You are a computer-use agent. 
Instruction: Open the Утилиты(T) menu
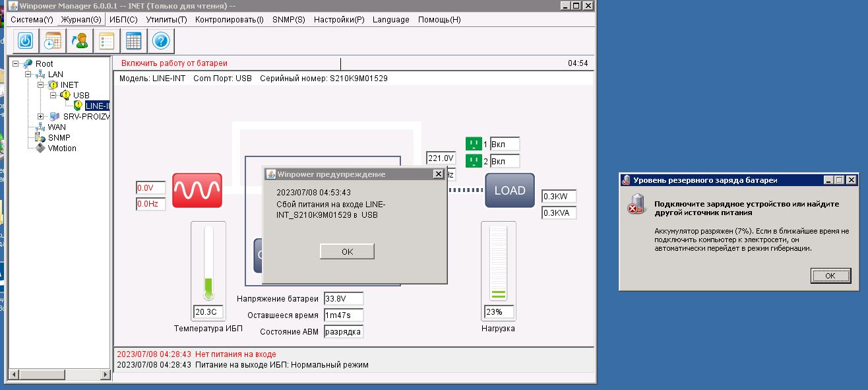click(166, 20)
